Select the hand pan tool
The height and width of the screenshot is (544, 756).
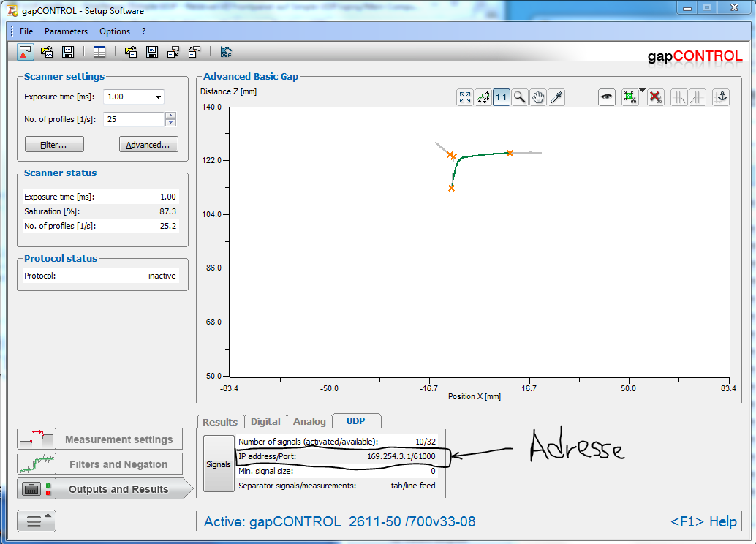coord(538,97)
